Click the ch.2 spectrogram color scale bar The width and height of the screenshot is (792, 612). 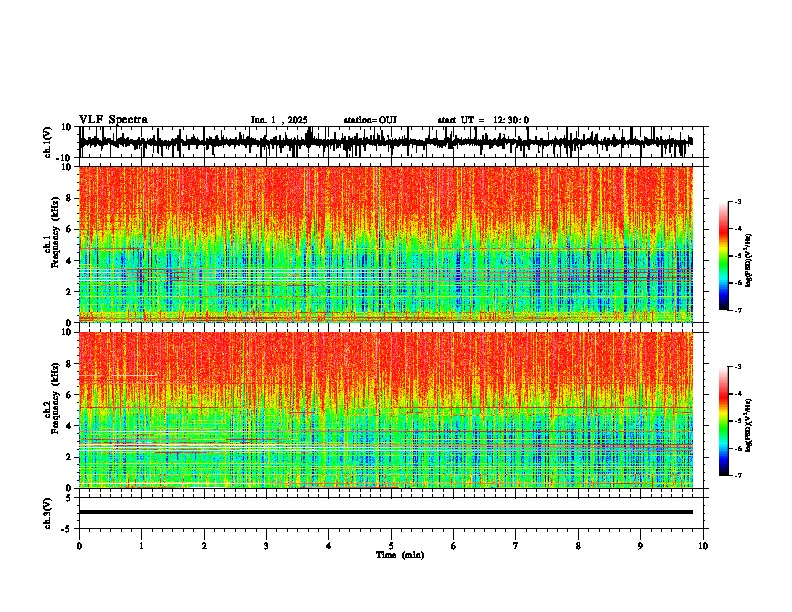click(x=723, y=421)
